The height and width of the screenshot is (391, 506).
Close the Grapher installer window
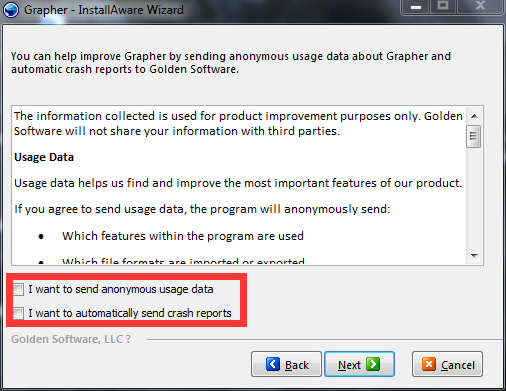click(x=480, y=7)
